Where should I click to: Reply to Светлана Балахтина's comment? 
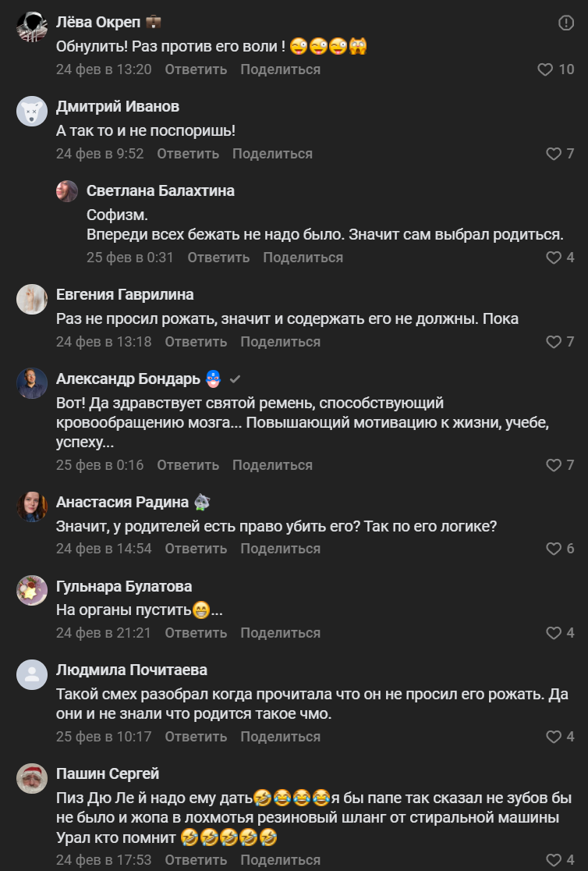click(x=218, y=258)
